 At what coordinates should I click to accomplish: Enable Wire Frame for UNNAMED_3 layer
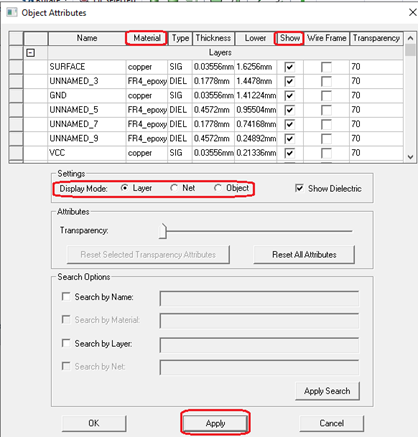pyautogui.click(x=326, y=81)
